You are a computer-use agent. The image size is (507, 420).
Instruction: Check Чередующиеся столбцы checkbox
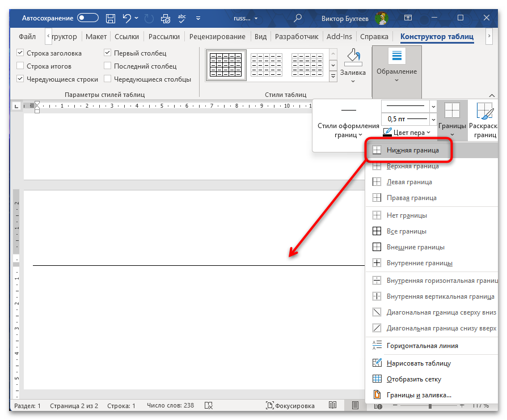tap(108, 79)
